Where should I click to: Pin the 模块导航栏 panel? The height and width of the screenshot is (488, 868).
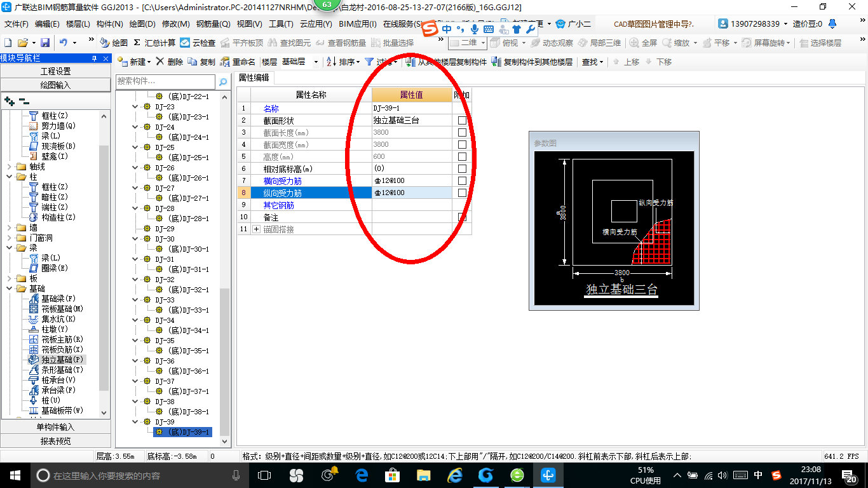95,58
